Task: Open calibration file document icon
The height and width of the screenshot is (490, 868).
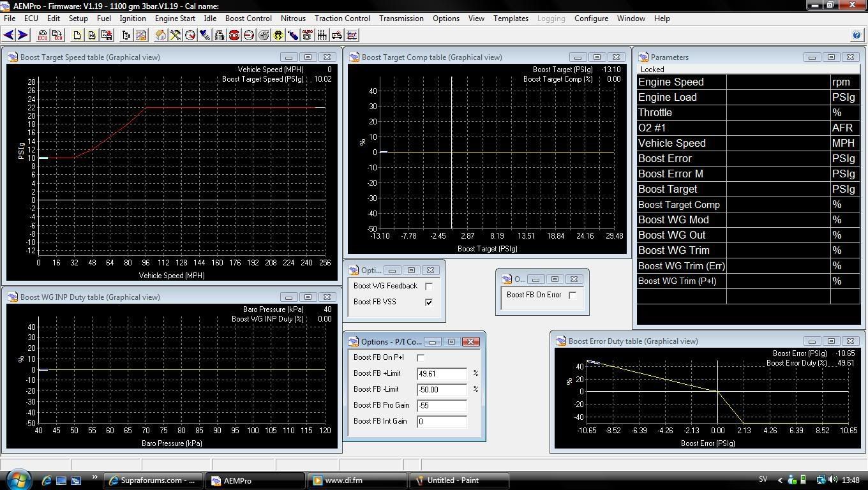Action: point(92,35)
